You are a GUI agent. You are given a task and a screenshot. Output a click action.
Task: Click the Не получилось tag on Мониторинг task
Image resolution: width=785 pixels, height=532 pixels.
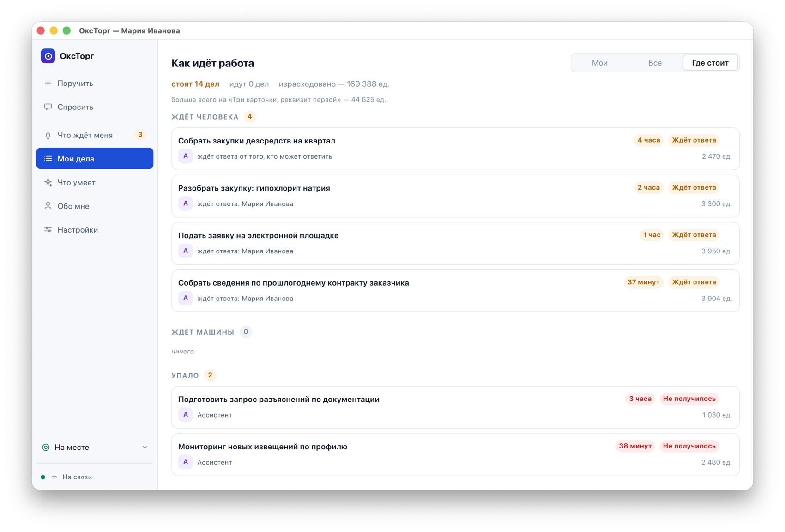[x=689, y=446]
